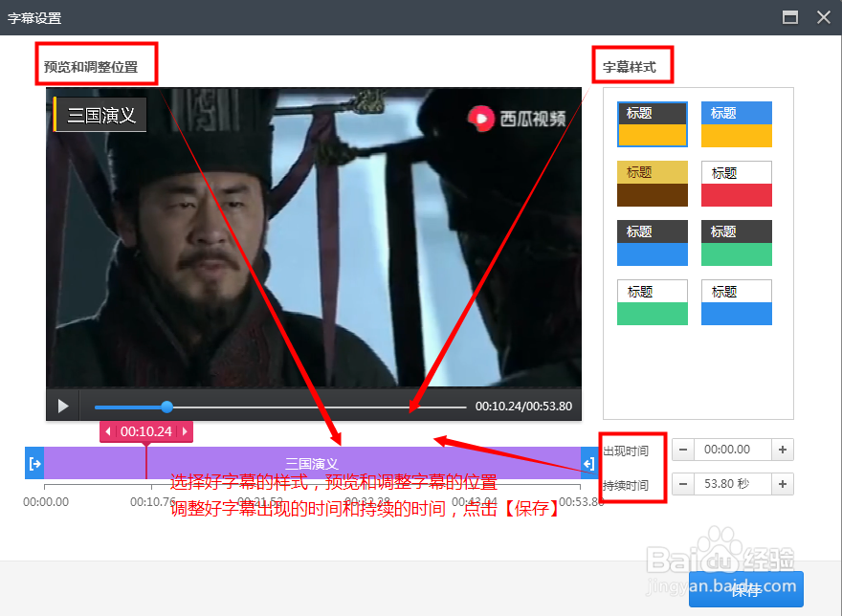Screen dimensions: 842x616
Task: Click the 00:00.00 timeline ruler label
Action: [x=46, y=502]
